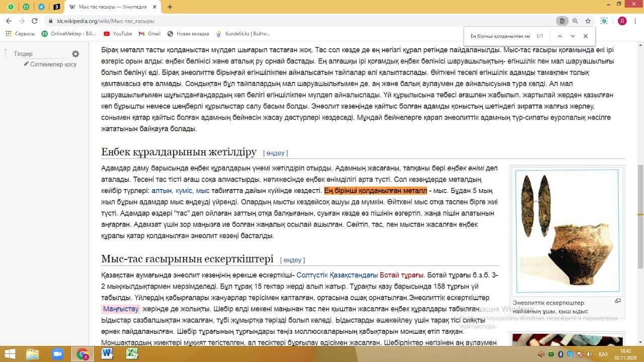Viewport: 644px width, 362px height.
Task: Bookmark this page with the star icon
Action: 588,21
